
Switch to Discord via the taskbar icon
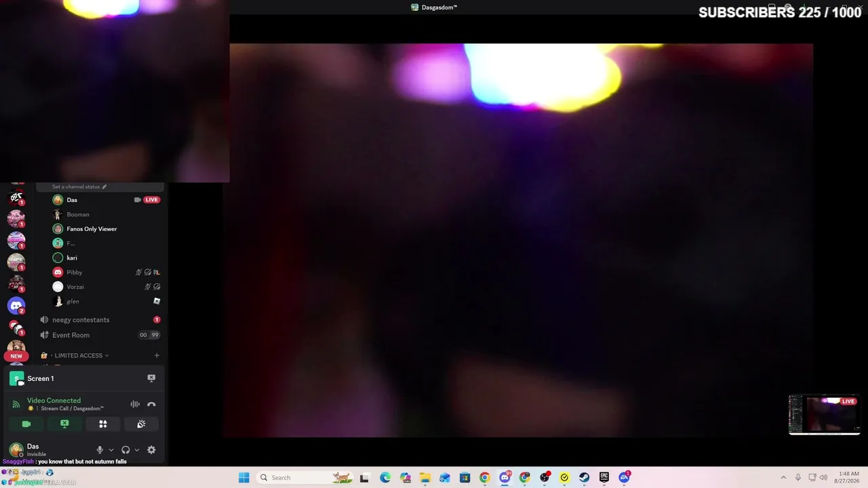click(x=505, y=478)
